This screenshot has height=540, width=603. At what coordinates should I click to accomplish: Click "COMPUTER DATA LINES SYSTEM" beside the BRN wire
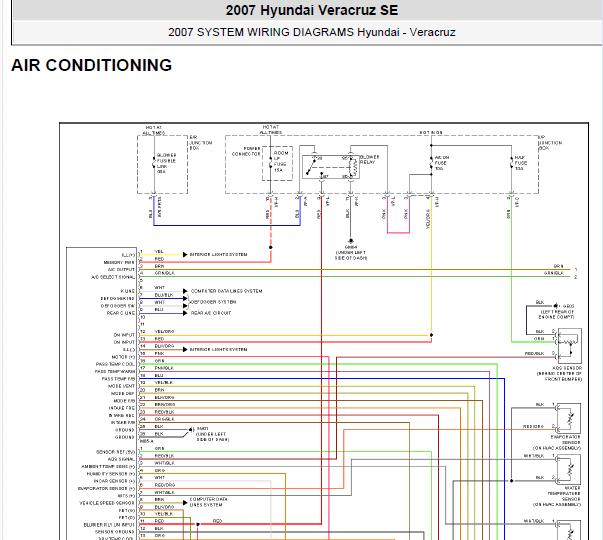[x=209, y=502]
